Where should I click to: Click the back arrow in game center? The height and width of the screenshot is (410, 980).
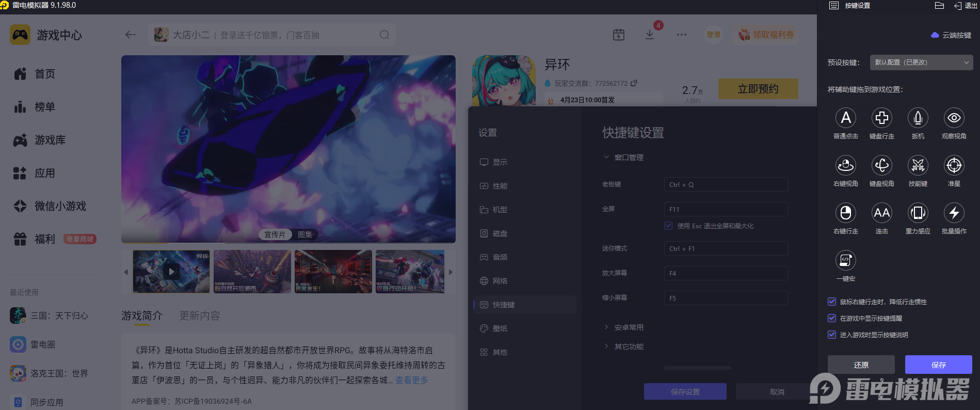tap(131, 35)
